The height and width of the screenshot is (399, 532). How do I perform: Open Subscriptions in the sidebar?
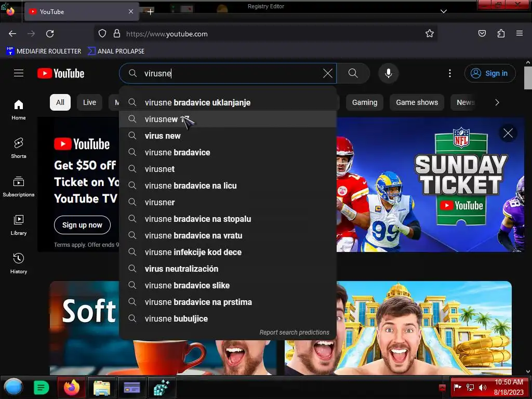(19, 187)
